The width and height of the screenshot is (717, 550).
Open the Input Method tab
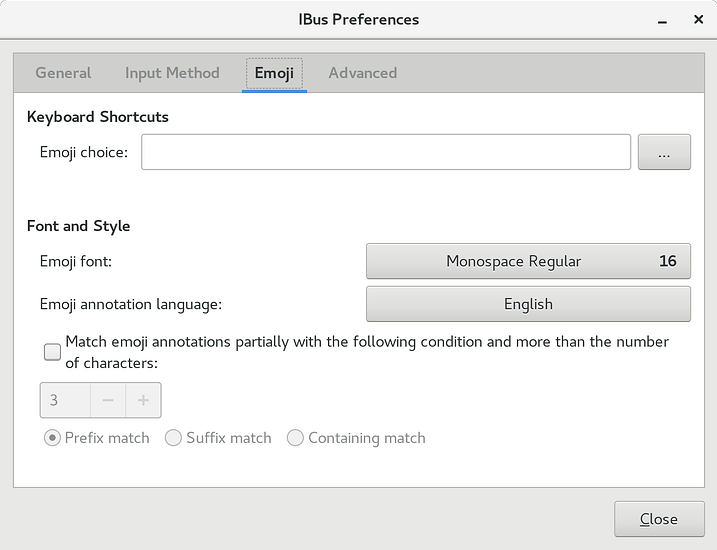click(x=172, y=73)
